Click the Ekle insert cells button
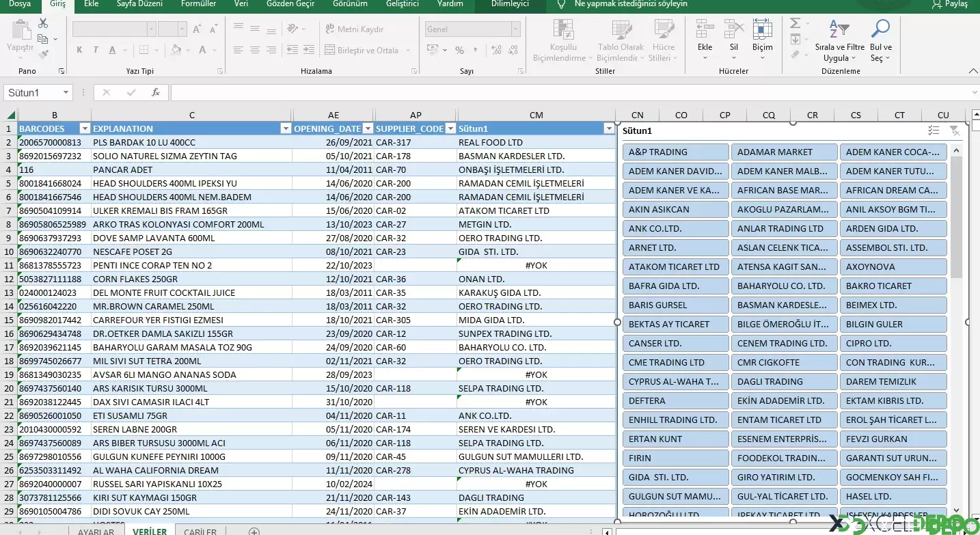The width and height of the screenshot is (980, 535). (705, 41)
